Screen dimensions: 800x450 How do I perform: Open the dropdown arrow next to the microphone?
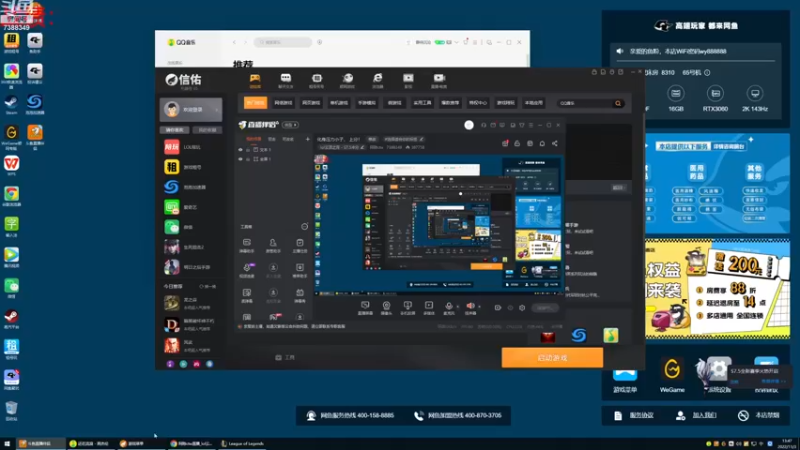pos(457,307)
